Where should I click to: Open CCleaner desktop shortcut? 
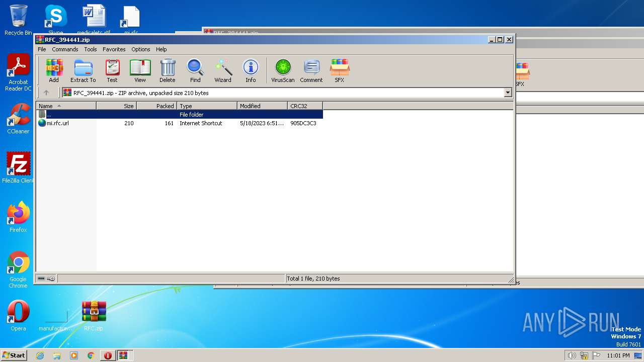point(18,119)
